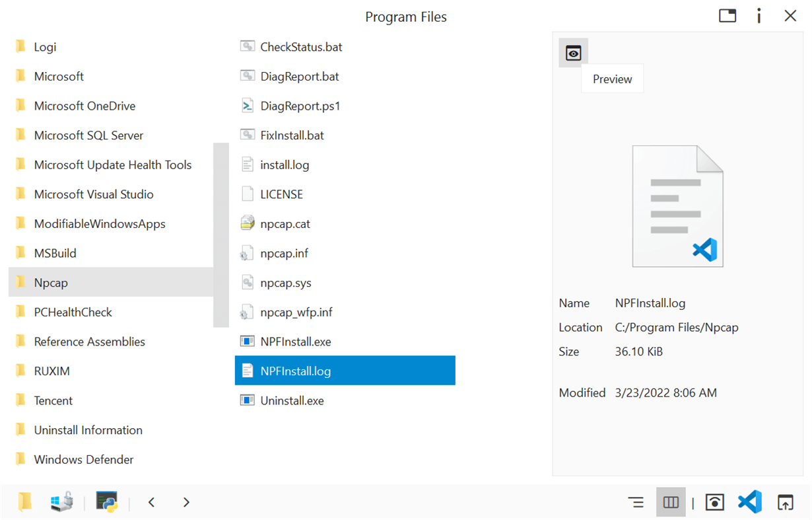Open the split panel icon in title bar
812x520 pixels.
pyautogui.click(x=727, y=15)
